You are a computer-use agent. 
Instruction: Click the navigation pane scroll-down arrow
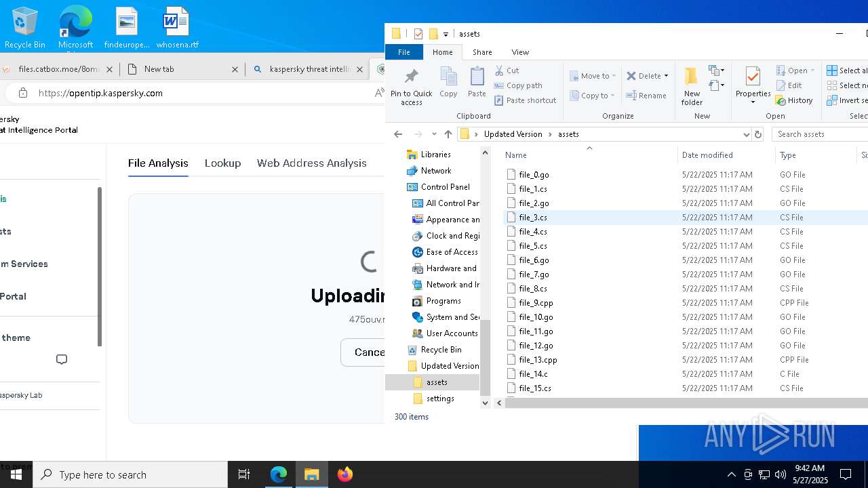tap(485, 403)
